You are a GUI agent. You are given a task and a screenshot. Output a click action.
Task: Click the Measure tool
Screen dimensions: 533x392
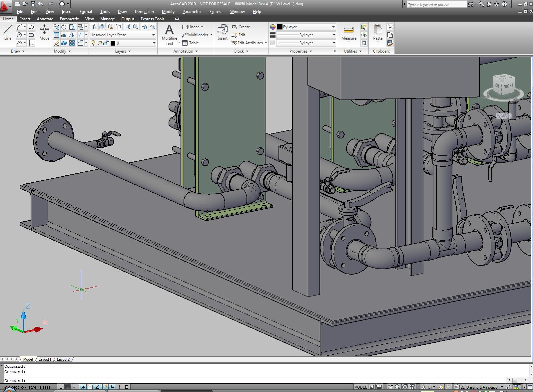(349, 33)
